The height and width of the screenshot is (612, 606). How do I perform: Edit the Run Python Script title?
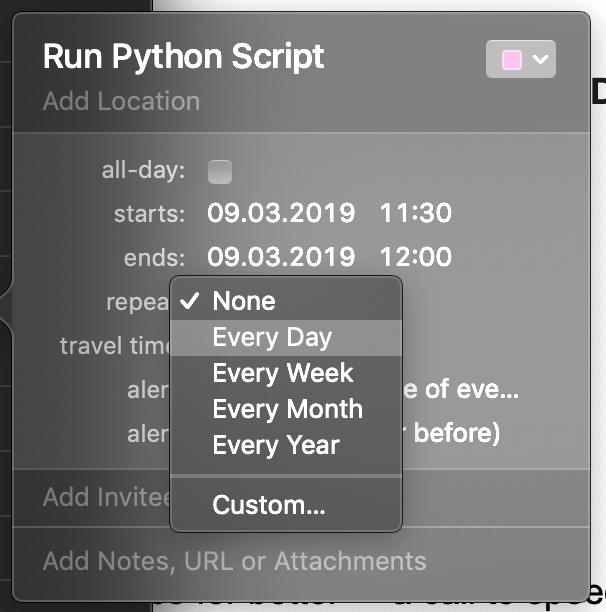click(x=183, y=57)
